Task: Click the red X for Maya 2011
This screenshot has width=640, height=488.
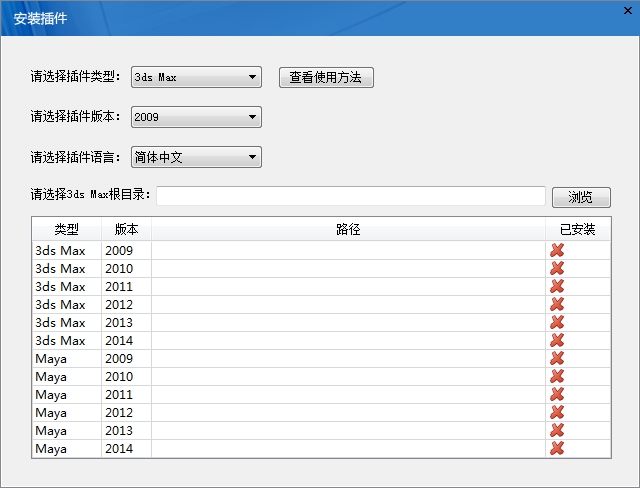Action: click(x=557, y=395)
